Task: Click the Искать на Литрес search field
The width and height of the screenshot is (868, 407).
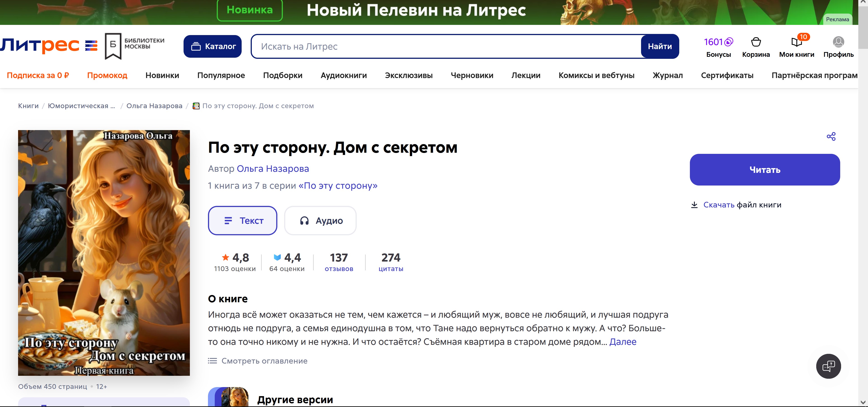Action: [x=445, y=47]
